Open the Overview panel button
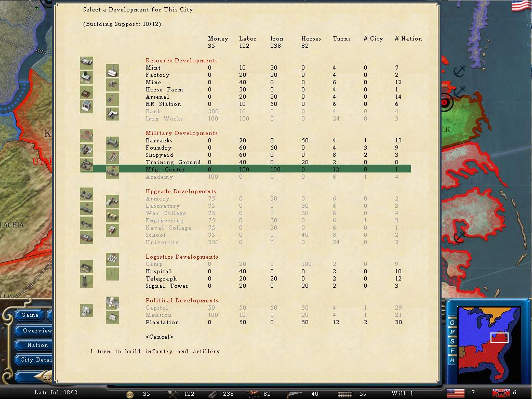This screenshot has width=532, height=400. pyautogui.click(x=34, y=330)
